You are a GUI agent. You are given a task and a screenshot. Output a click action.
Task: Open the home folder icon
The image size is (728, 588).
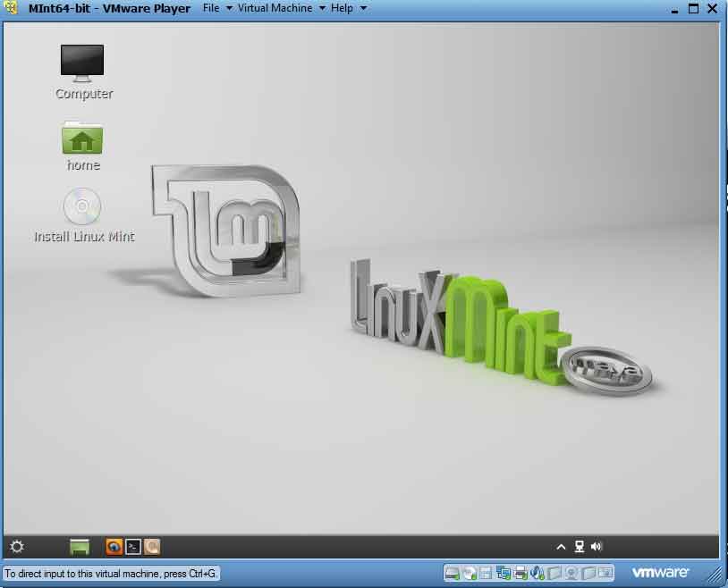point(82,147)
